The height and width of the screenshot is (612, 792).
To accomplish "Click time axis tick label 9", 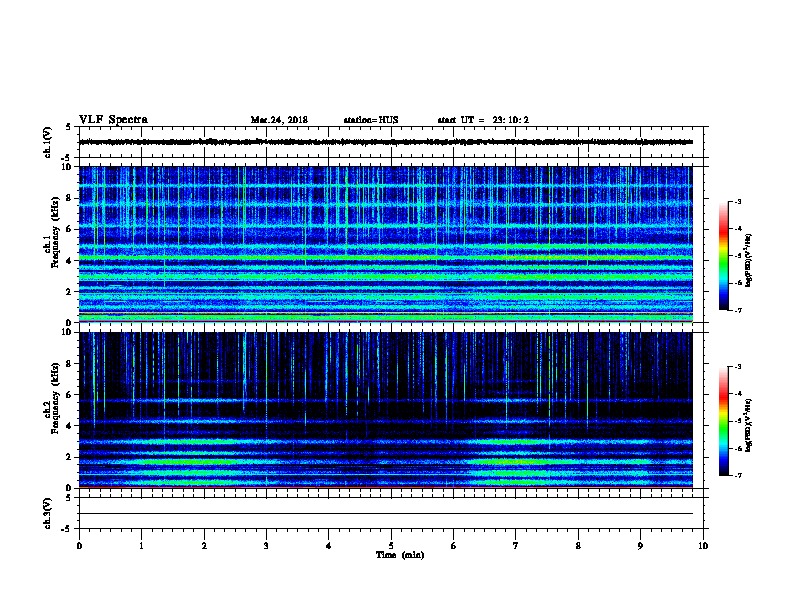I will [640, 546].
